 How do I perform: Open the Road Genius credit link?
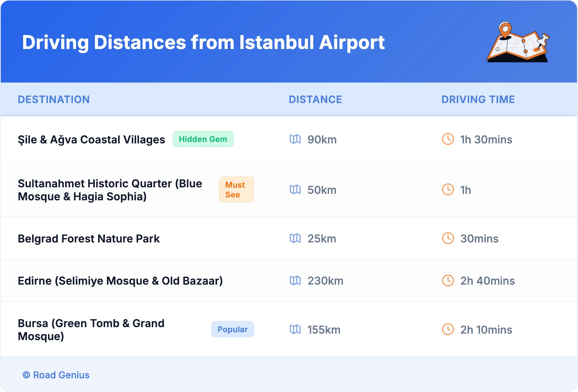pos(56,375)
